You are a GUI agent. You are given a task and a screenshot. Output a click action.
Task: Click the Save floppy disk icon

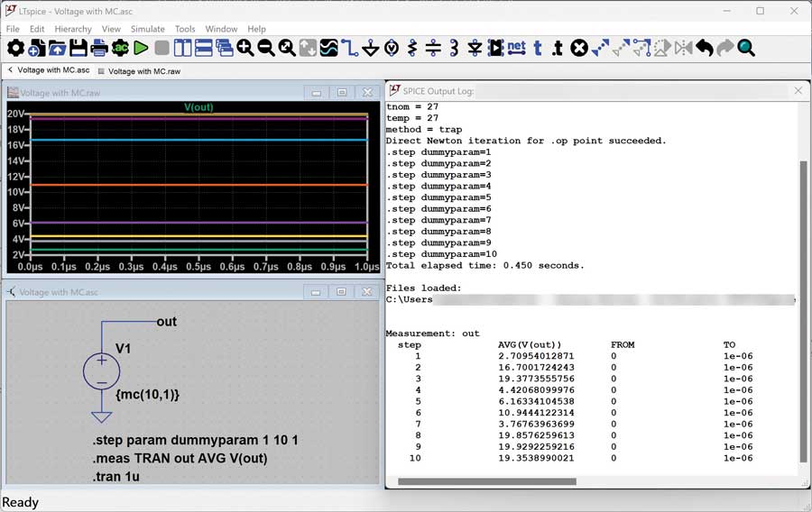point(78,48)
